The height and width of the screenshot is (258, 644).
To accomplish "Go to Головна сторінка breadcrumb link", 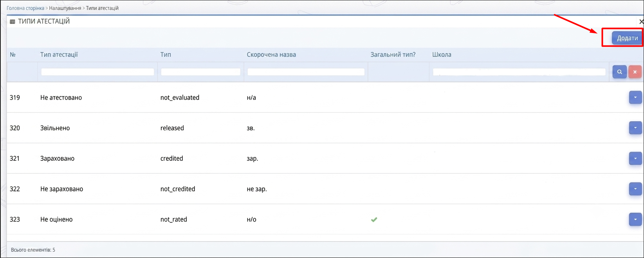I will click(25, 8).
